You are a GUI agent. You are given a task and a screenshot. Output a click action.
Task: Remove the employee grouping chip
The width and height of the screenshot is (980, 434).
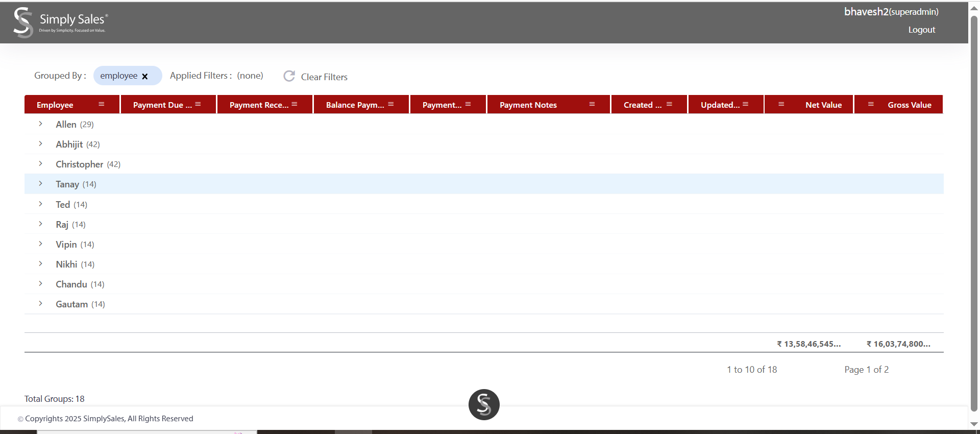pyautogui.click(x=145, y=76)
